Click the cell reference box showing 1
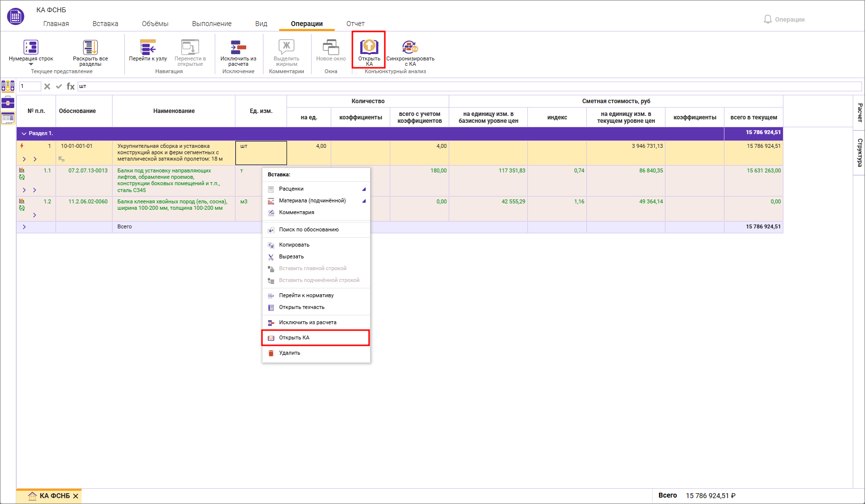This screenshot has height=504, width=865. 30,86
